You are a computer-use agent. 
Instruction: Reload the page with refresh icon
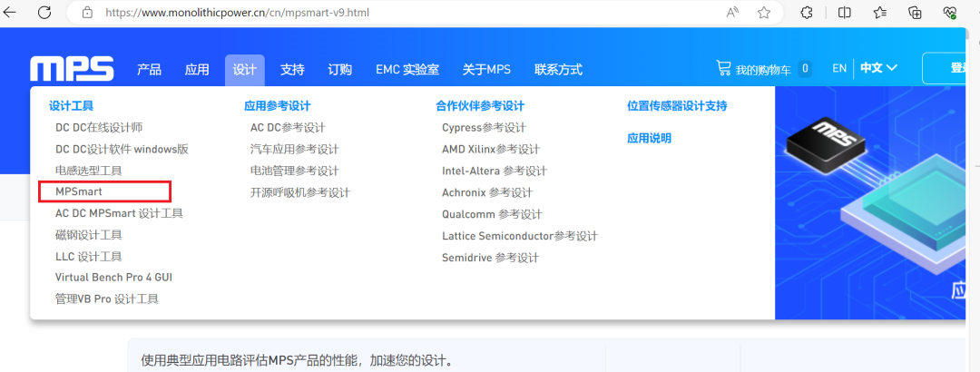[x=44, y=12]
